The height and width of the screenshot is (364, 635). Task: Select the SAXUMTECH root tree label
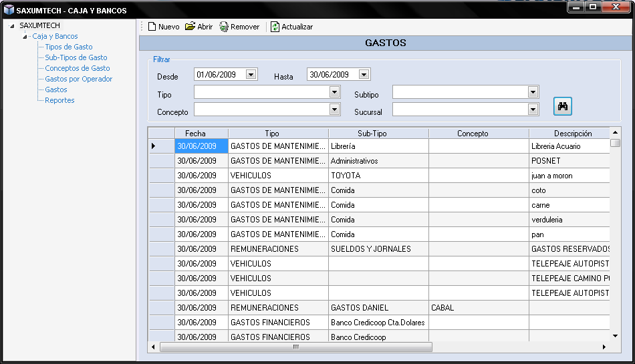click(39, 25)
